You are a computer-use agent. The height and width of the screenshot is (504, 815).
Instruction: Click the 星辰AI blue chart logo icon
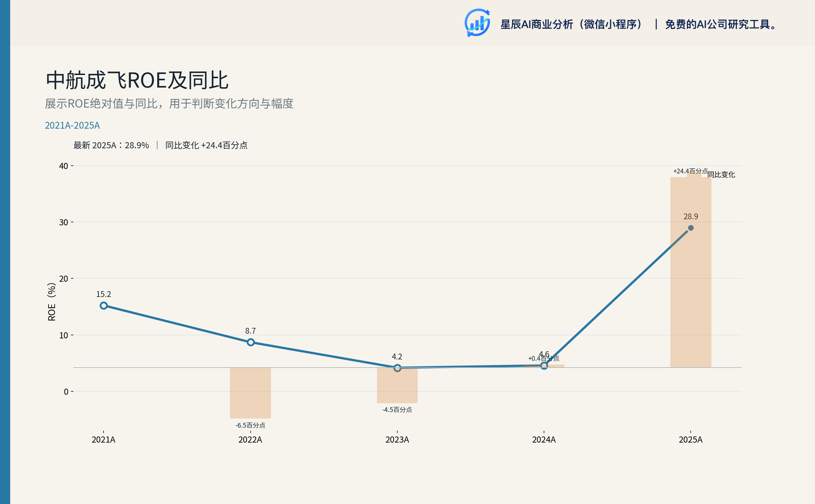point(477,23)
